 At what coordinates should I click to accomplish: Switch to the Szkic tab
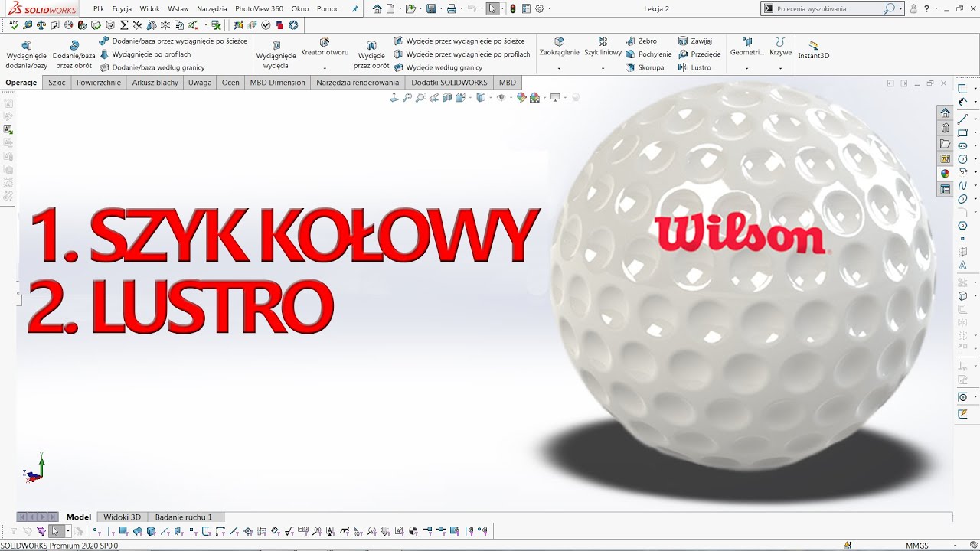(57, 83)
